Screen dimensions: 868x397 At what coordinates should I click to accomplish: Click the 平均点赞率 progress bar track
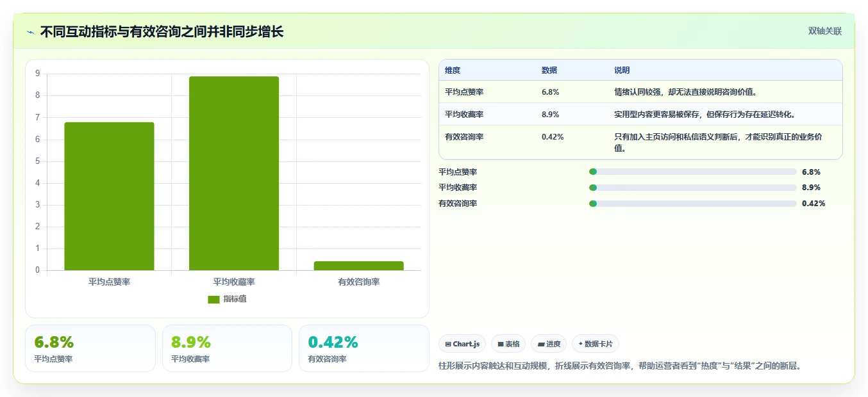pos(692,172)
